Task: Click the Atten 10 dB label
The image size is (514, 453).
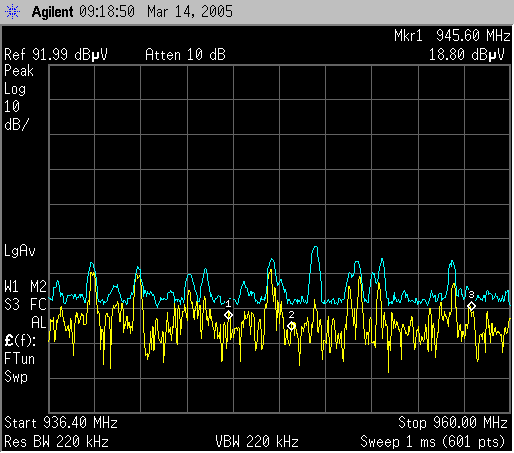Action: tap(185, 54)
